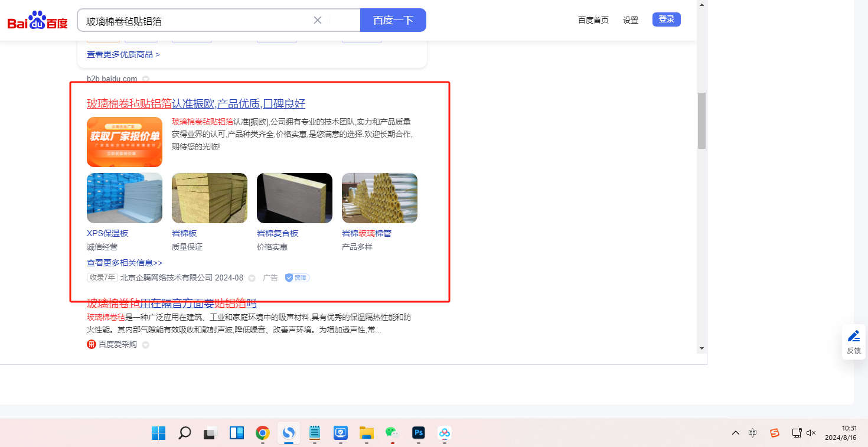Image resolution: width=868 pixels, height=447 pixels.
Task: Click the 获取厂家报价单 banner image
Action: click(x=125, y=142)
